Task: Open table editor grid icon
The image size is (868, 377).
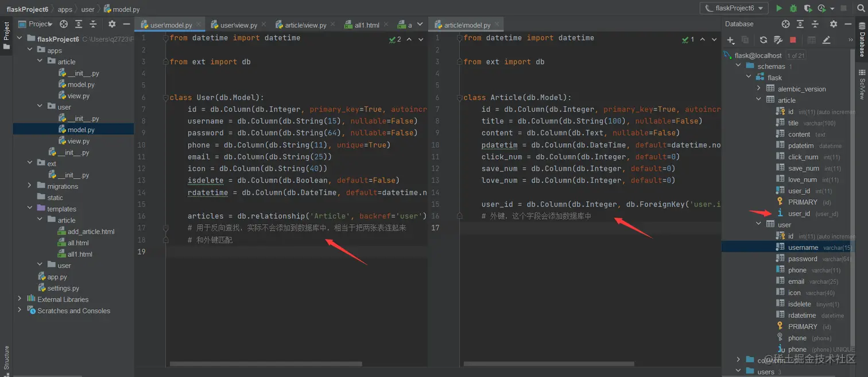Action: point(811,40)
